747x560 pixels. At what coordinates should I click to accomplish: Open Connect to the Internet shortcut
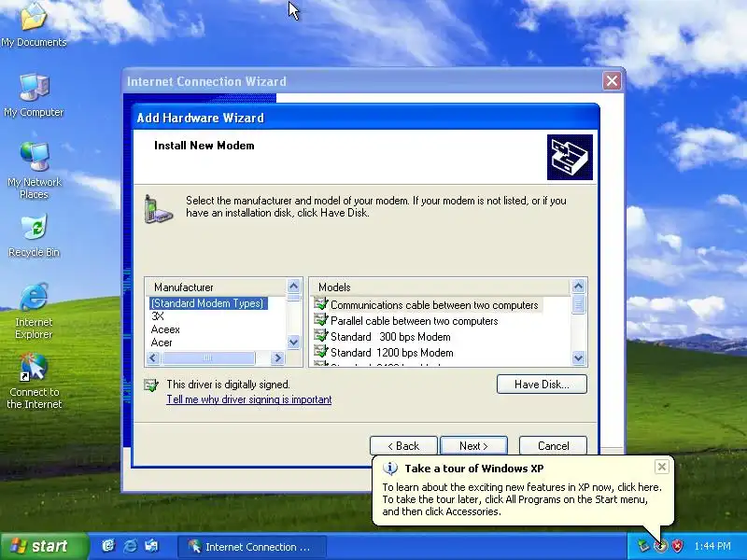point(34,381)
